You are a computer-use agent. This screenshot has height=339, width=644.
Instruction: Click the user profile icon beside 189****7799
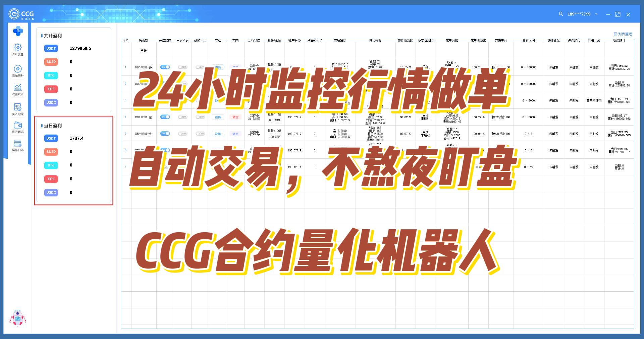pos(560,14)
